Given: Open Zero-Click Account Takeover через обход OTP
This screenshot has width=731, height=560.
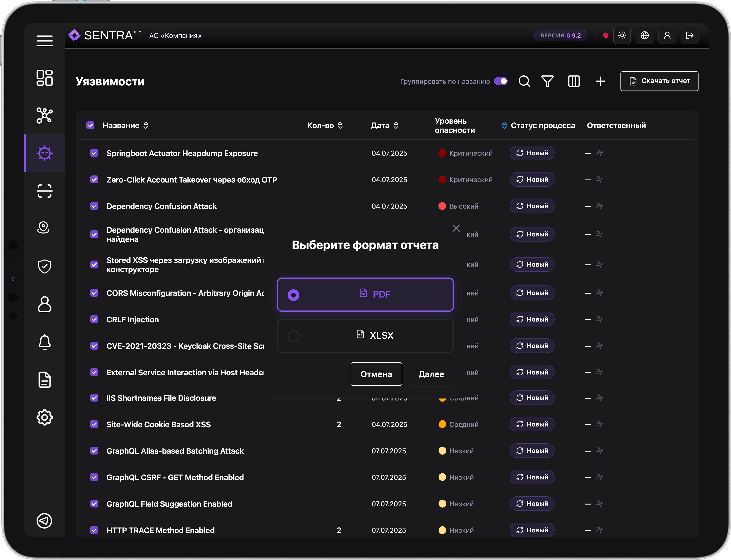Looking at the screenshot, I should pyautogui.click(x=192, y=180).
